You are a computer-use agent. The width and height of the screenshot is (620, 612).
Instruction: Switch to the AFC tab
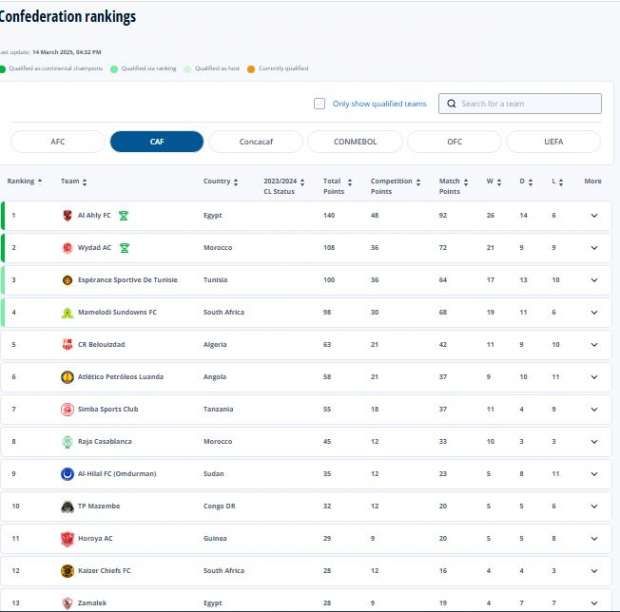(x=58, y=142)
